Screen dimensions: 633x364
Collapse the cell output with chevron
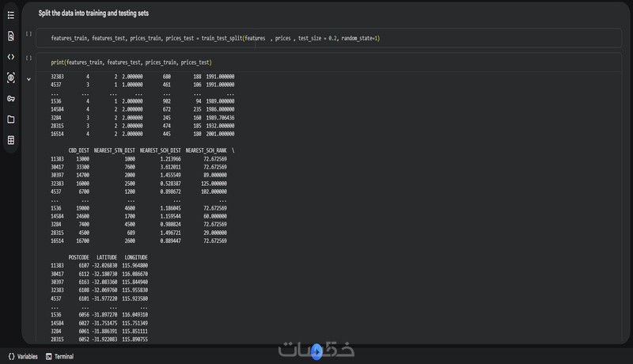click(x=28, y=79)
